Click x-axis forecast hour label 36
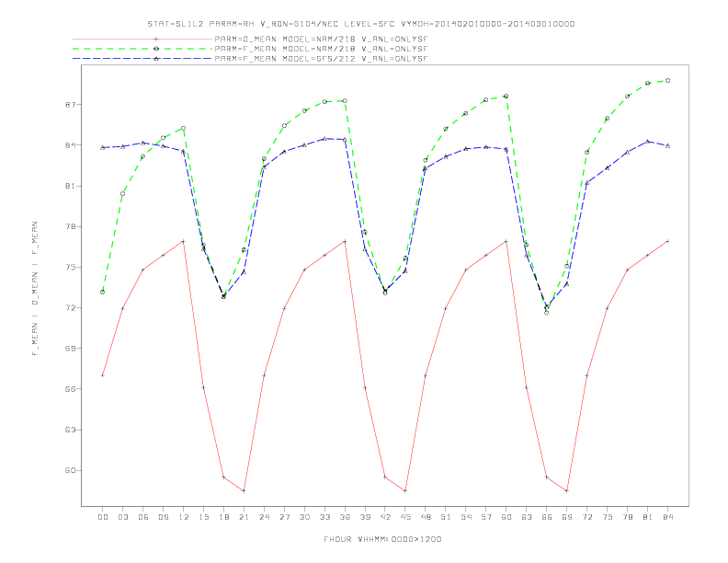This screenshot has height=563, width=728. click(345, 517)
